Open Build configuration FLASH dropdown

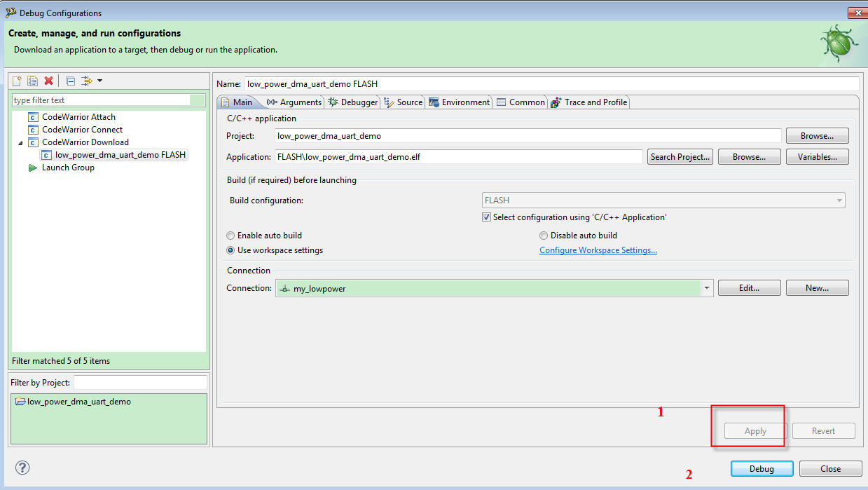pyautogui.click(x=663, y=200)
